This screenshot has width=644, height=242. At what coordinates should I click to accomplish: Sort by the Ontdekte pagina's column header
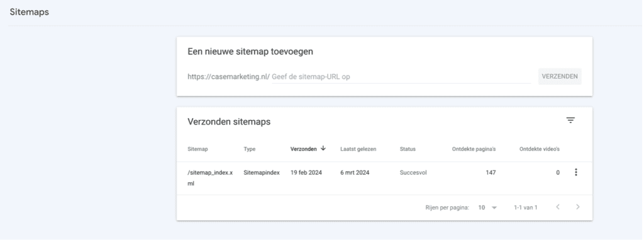pyautogui.click(x=474, y=149)
